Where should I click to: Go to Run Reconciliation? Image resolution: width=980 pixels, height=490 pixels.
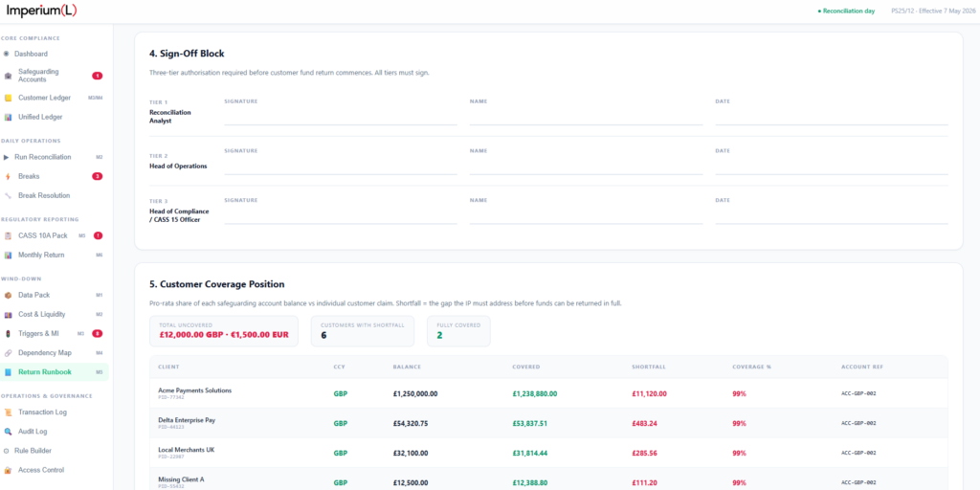coord(42,157)
